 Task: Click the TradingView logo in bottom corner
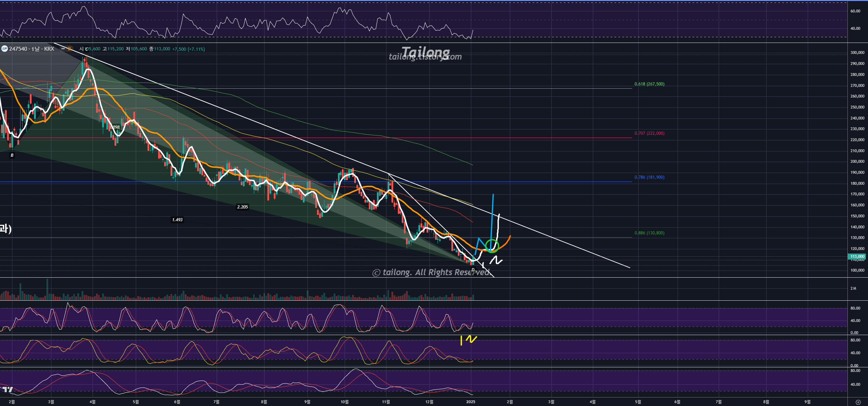click(7, 389)
